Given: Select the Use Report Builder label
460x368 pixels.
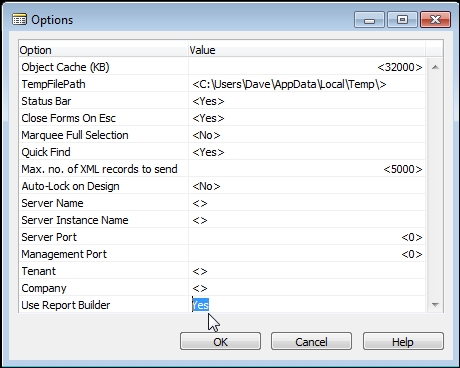Looking at the screenshot, I should pyautogui.click(x=65, y=305).
